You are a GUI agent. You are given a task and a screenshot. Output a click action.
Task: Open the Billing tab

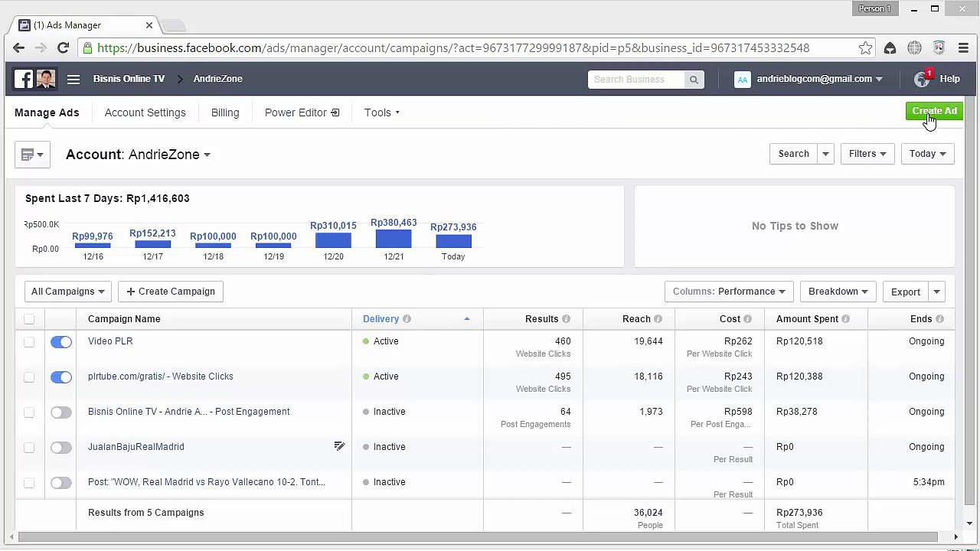tap(225, 112)
